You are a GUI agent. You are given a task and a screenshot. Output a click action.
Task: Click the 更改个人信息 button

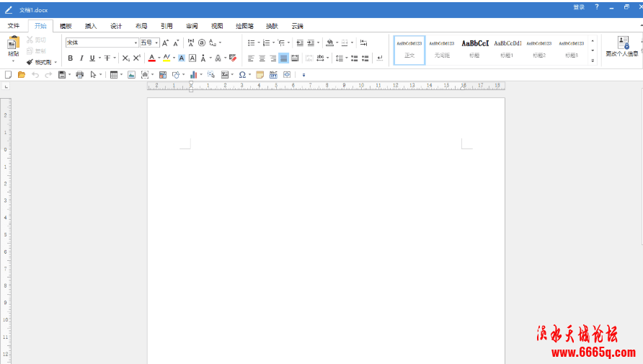coord(622,46)
